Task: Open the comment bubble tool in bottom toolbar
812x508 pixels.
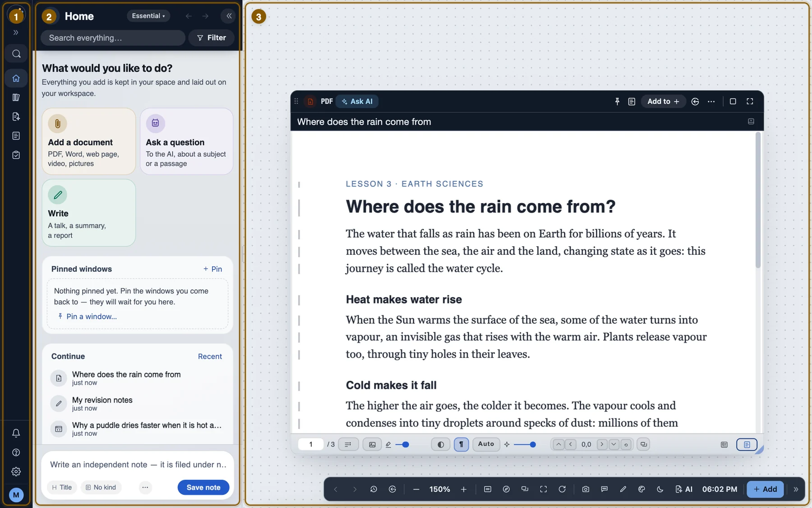Action: (x=604, y=489)
